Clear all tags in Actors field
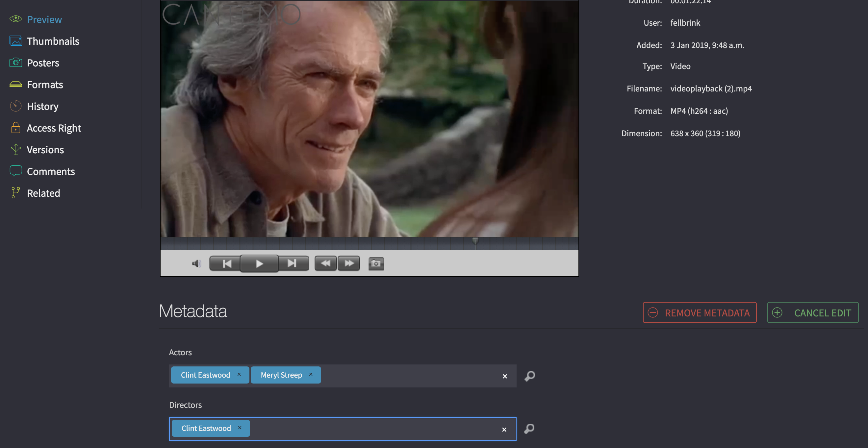 coord(505,376)
